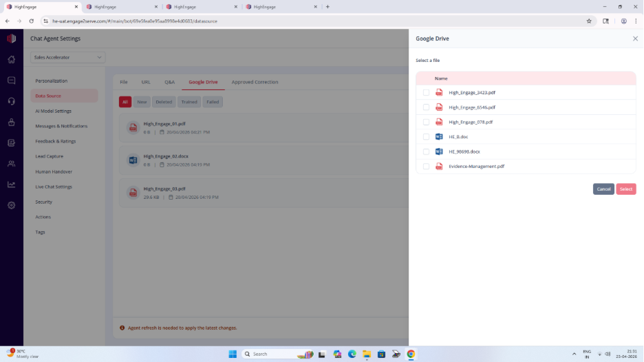The height and width of the screenshot is (362, 644).
Task: Switch to the Q&A tab
Action: [170, 82]
